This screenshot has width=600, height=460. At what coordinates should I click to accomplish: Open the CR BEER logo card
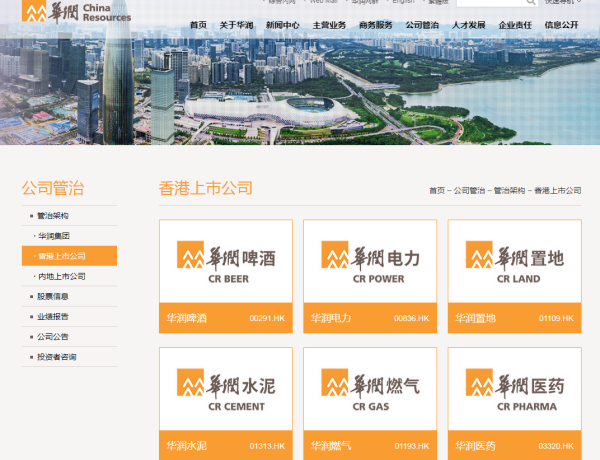[x=226, y=261]
